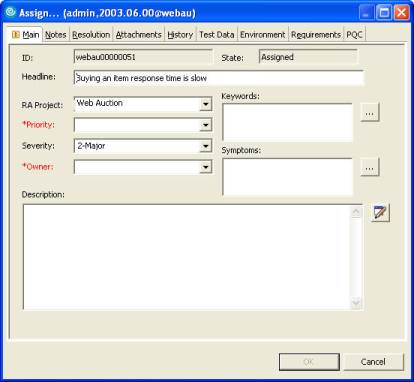Close the Assign dialog window

pos(402,13)
